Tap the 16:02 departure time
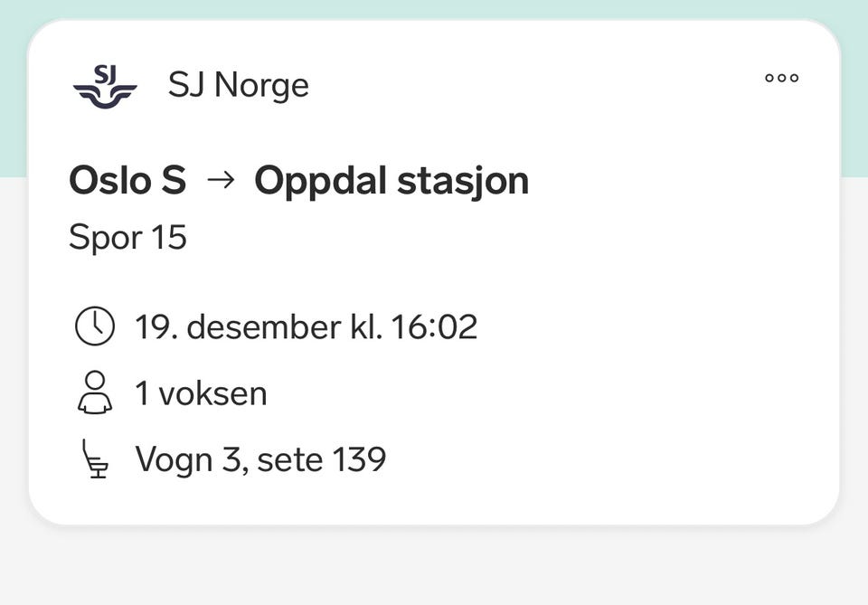The width and height of the screenshot is (868, 605). tap(433, 326)
